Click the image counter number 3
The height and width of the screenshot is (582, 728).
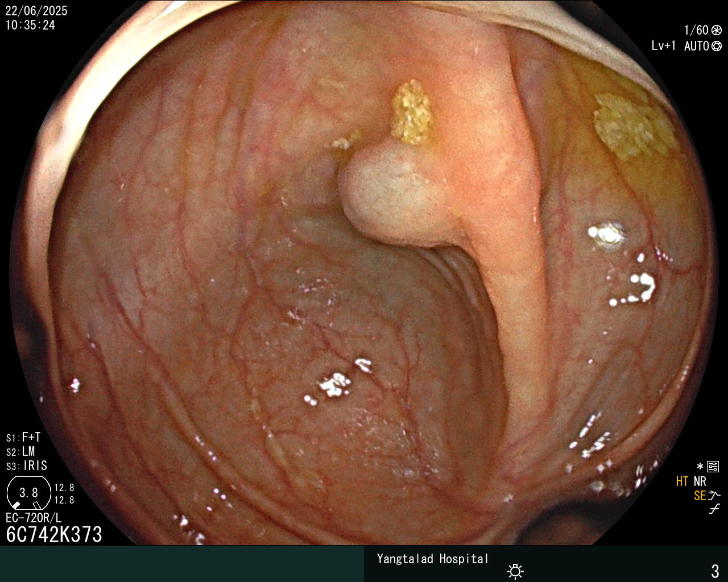coord(715,571)
